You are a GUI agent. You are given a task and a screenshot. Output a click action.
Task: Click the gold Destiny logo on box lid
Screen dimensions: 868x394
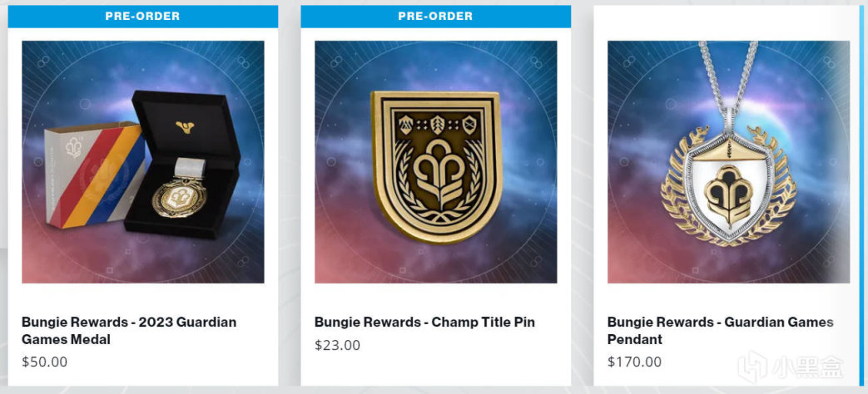[x=182, y=126]
